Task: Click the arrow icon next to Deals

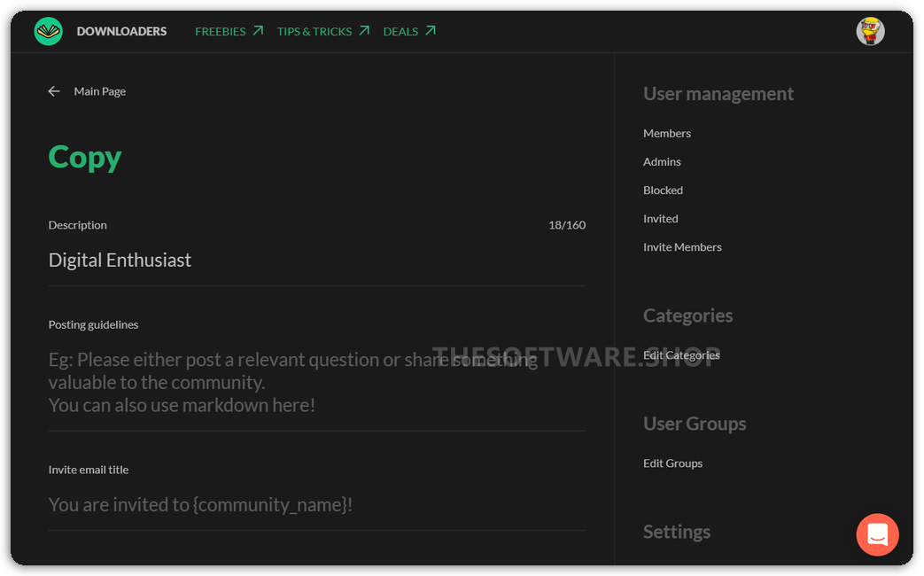Action: click(431, 31)
